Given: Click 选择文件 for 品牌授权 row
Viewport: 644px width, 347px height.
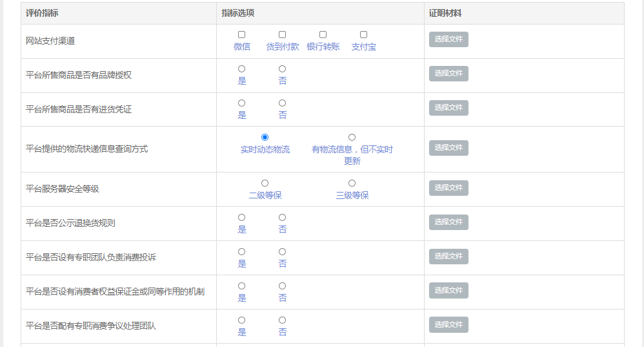Looking at the screenshot, I should pos(448,74).
